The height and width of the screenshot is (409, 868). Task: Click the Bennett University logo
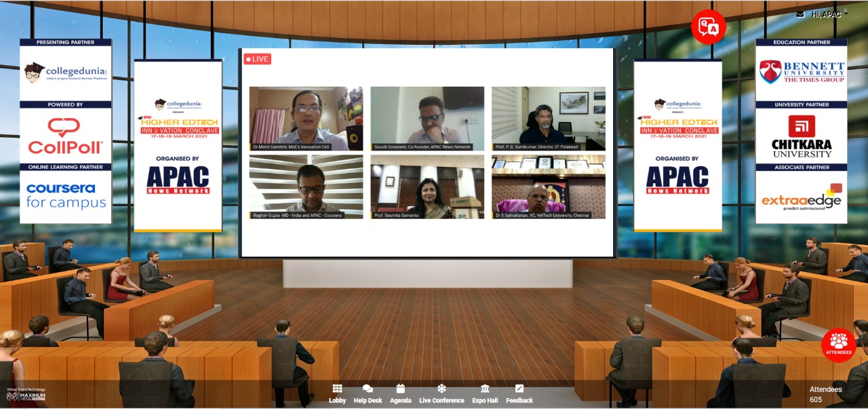click(x=802, y=72)
